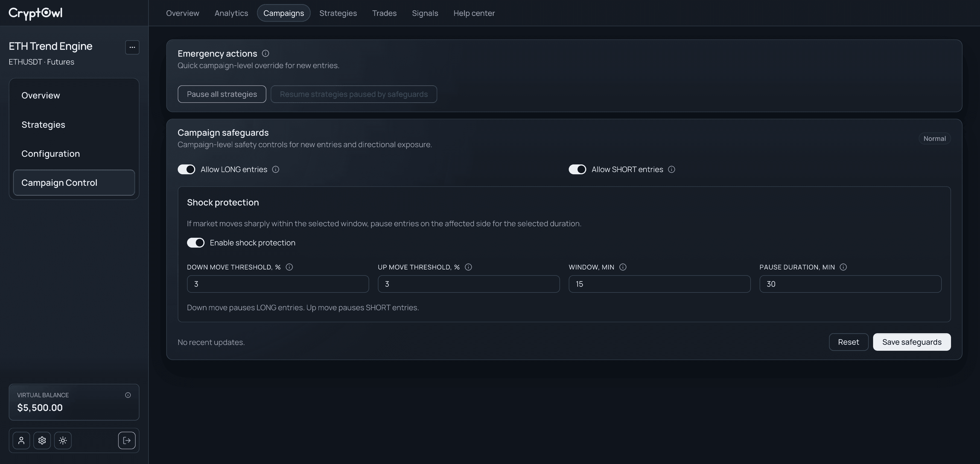Disable the Enable shock protection switch
980x464 pixels.
tap(196, 243)
